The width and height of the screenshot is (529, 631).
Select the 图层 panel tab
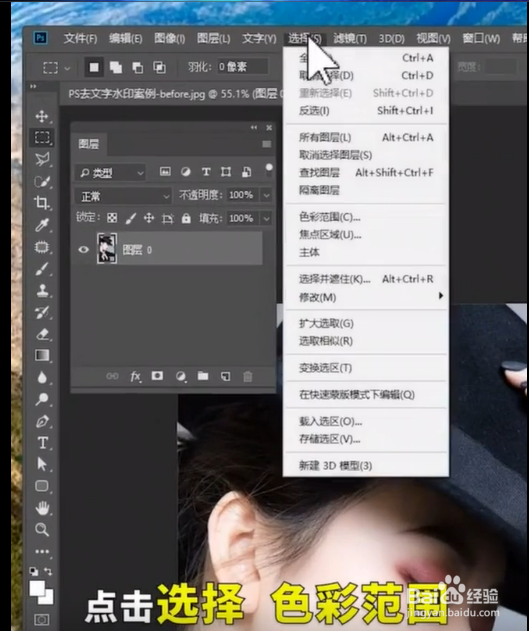pos(89,144)
